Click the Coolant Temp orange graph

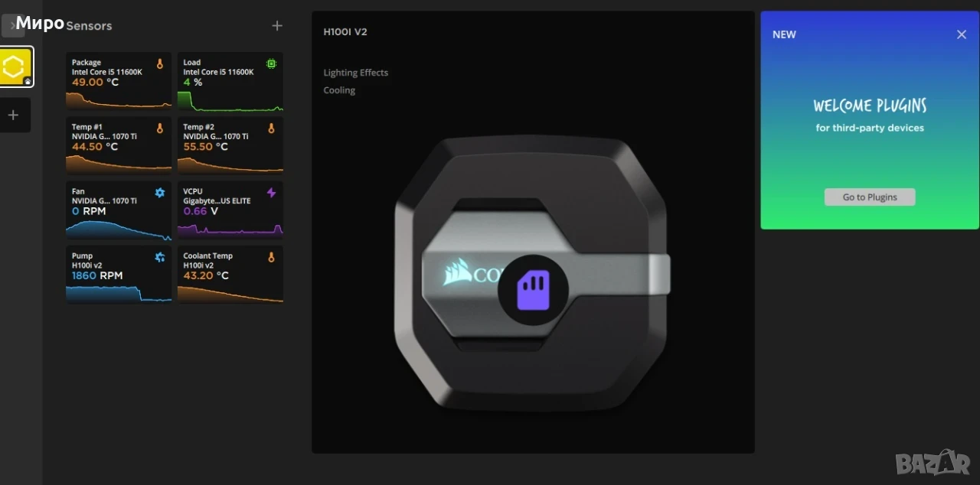click(230, 293)
